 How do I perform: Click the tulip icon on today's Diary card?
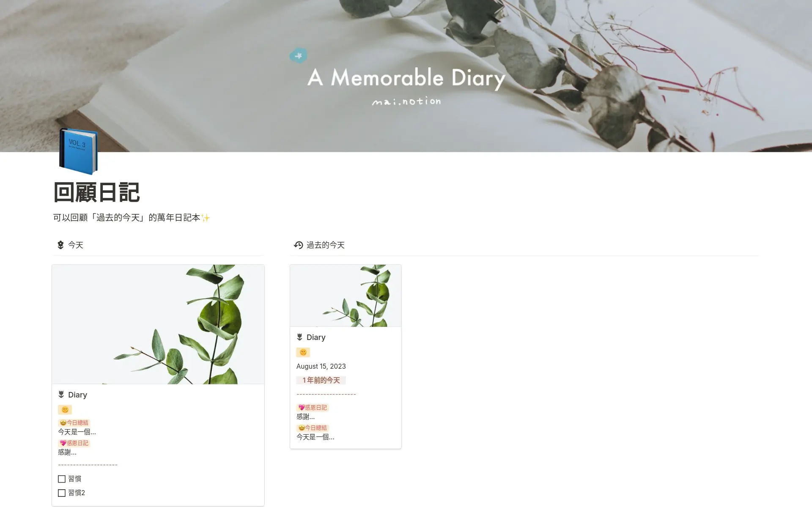point(61,395)
